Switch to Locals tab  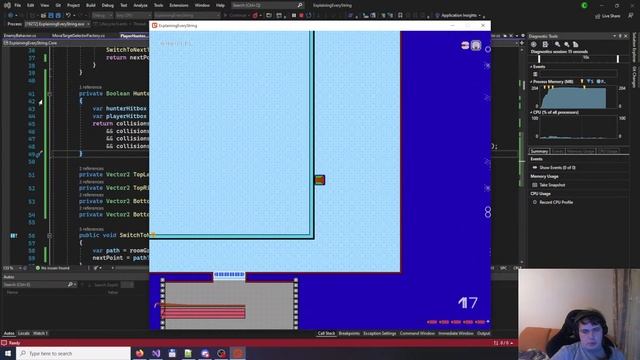coord(24,333)
